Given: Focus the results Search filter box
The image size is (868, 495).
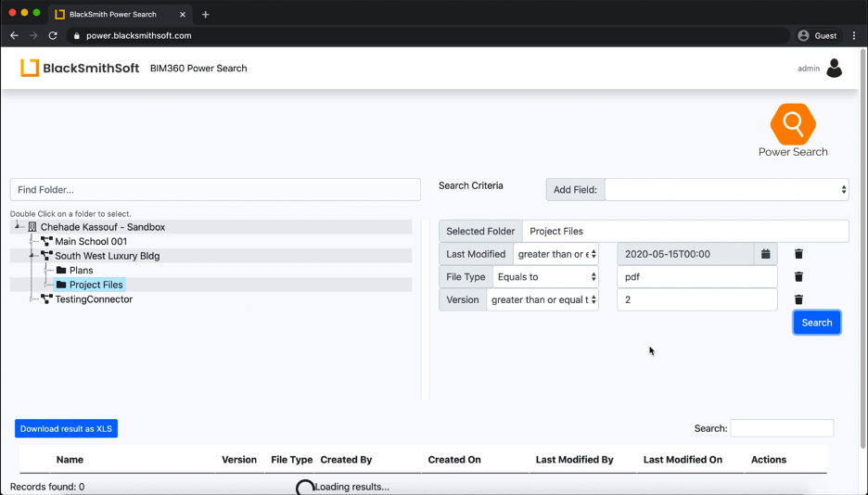Looking at the screenshot, I should click(782, 428).
